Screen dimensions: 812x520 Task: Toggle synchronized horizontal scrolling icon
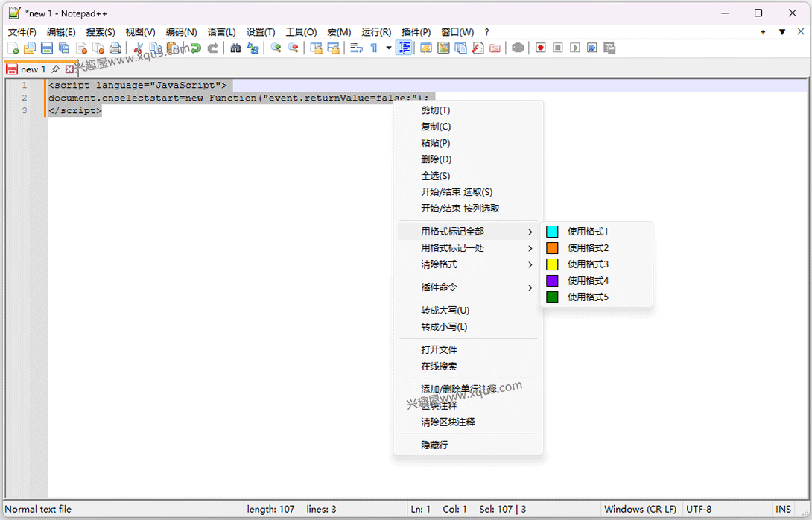pos(333,48)
